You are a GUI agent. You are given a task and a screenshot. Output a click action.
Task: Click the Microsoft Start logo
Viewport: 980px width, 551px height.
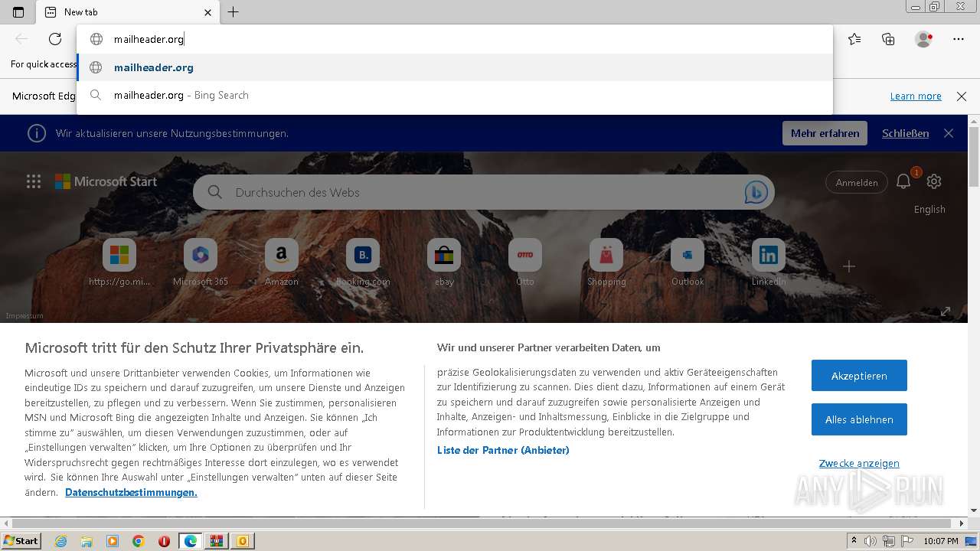106,181
